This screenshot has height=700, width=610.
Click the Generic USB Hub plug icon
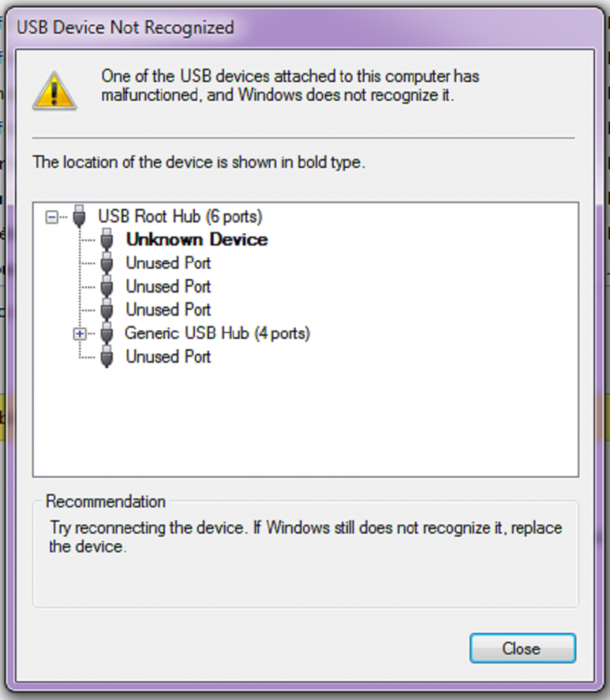click(x=107, y=333)
